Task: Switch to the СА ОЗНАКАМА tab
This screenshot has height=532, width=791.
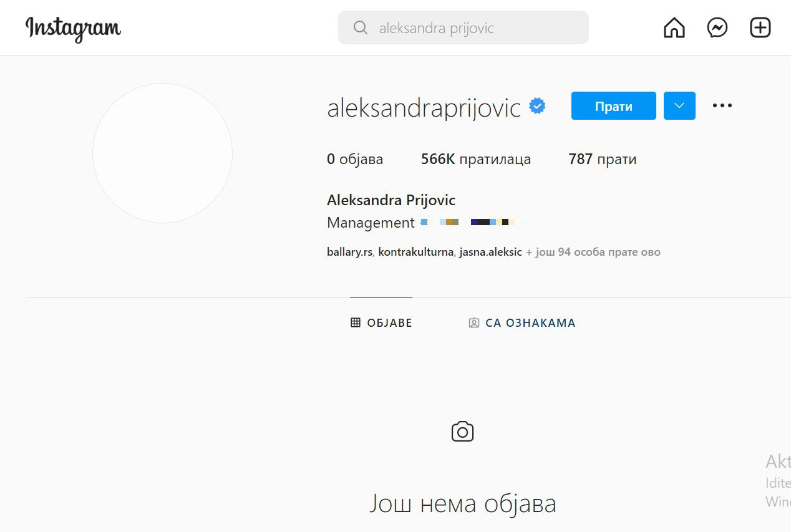Action: coord(522,323)
